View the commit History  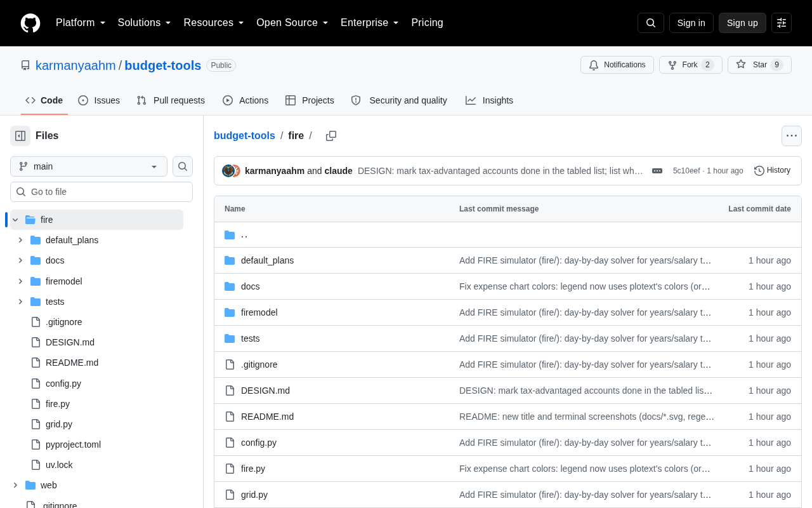point(772,170)
